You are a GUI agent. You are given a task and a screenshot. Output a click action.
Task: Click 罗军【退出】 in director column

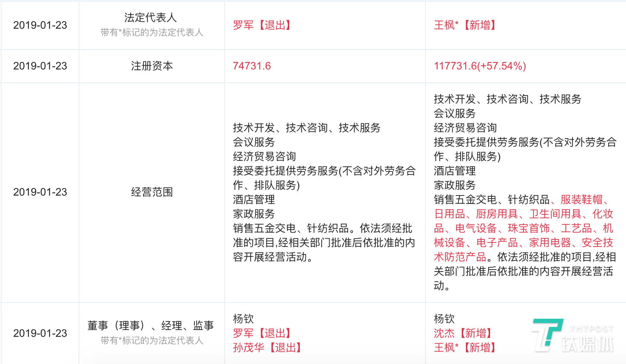[x=262, y=333]
